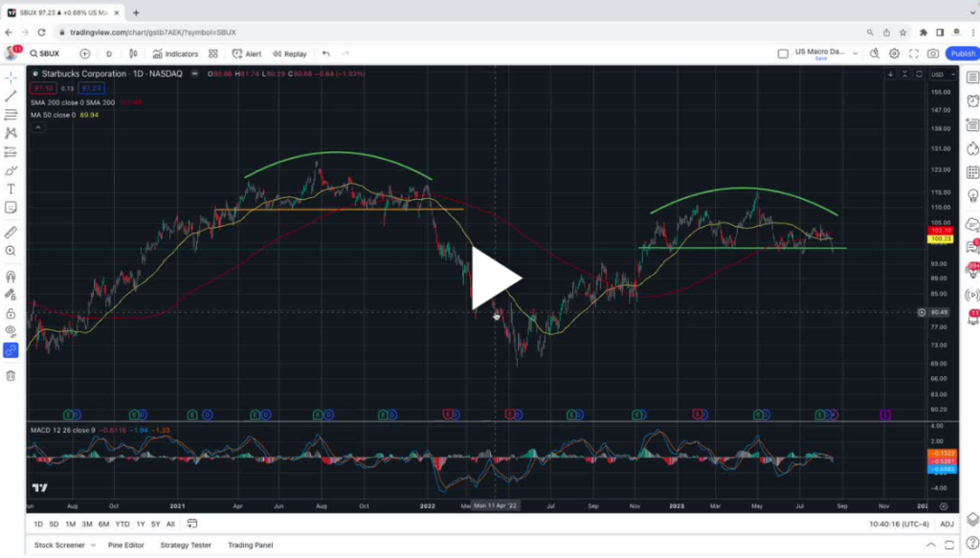Select the Text annotation tool
Image resolution: width=980 pixels, height=558 pixels.
pos(11,189)
